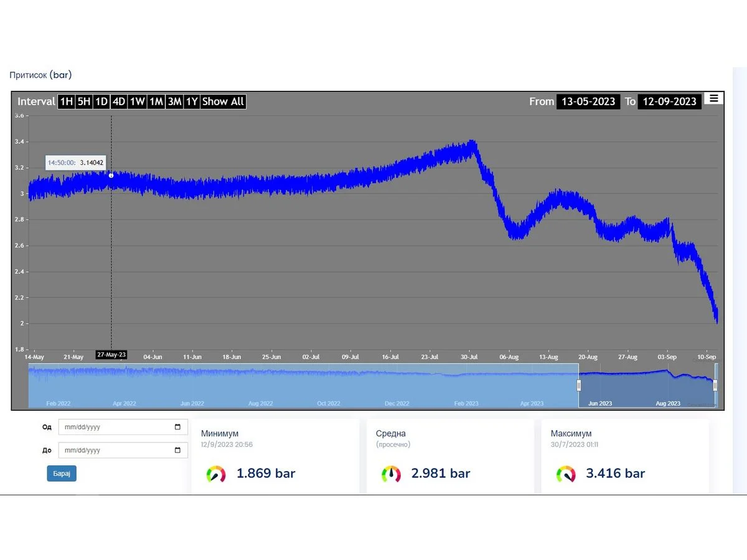This screenshot has width=747, height=560.
Task: Open calendar picker in the До date field
Action: (177, 450)
